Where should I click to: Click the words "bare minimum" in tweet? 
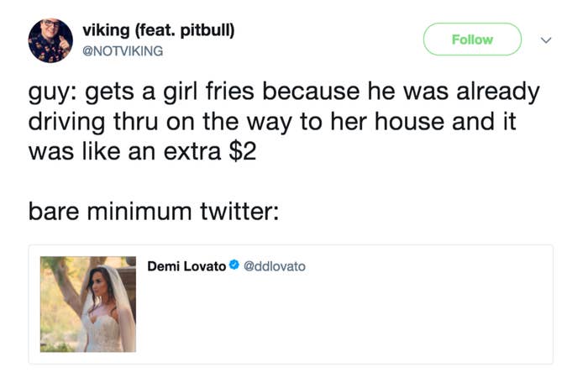coord(110,212)
